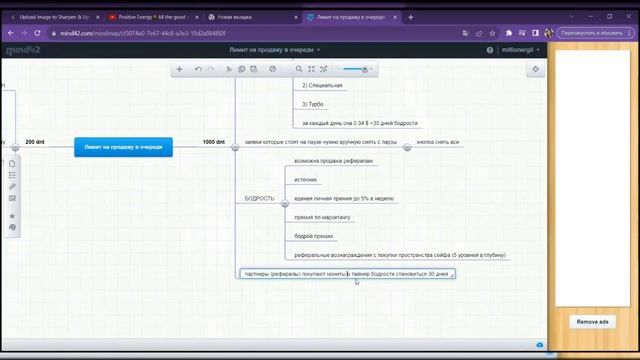Select the node about paused orders

tap(320, 142)
